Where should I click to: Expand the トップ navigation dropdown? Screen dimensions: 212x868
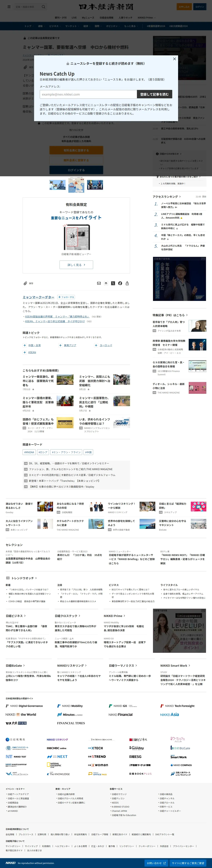click(29, 26)
